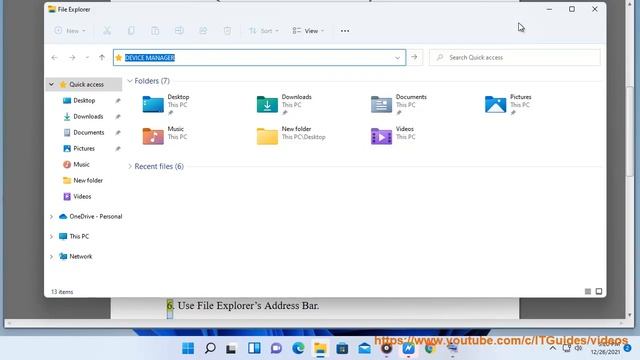
Task: Click the Cut scissors icon
Action: click(x=107, y=31)
